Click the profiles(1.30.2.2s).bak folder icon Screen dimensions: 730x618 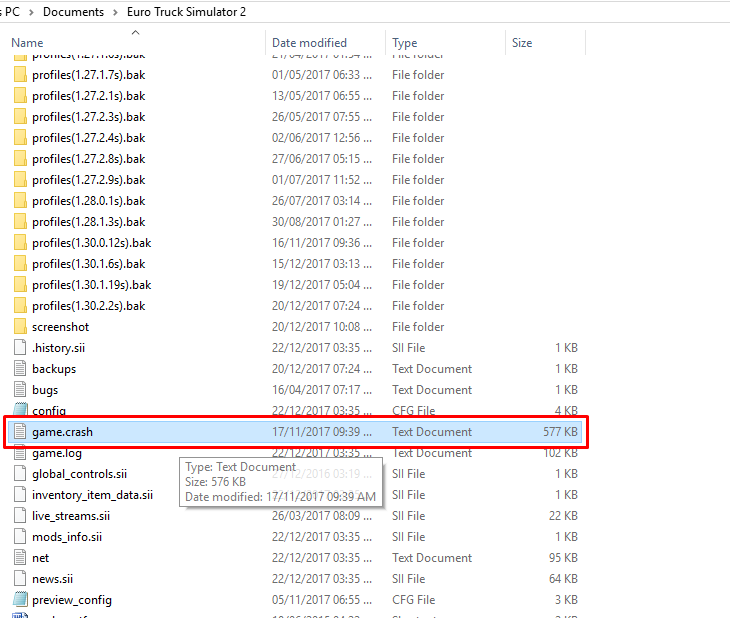coord(20,306)
